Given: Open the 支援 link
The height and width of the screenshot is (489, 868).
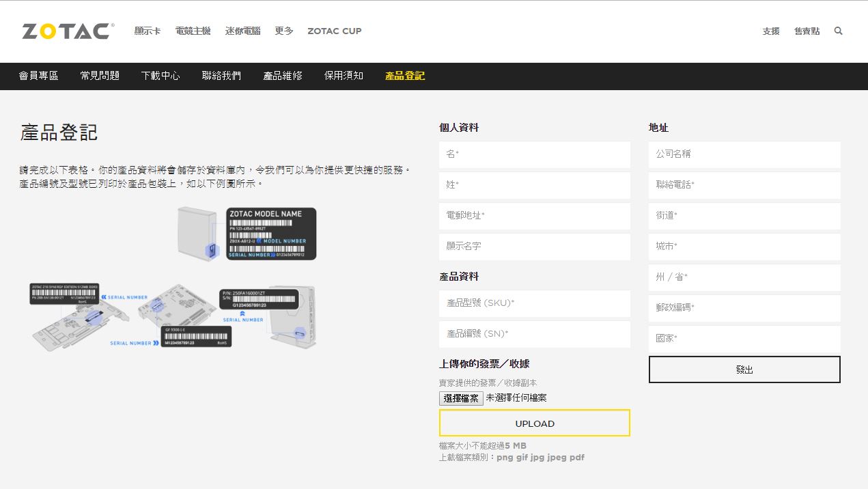Looking at the screenshot, I should coord(771,31).
